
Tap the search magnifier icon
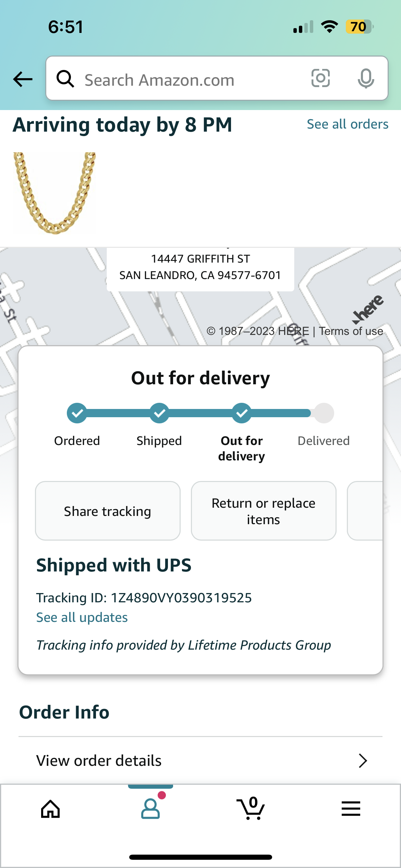65,79
